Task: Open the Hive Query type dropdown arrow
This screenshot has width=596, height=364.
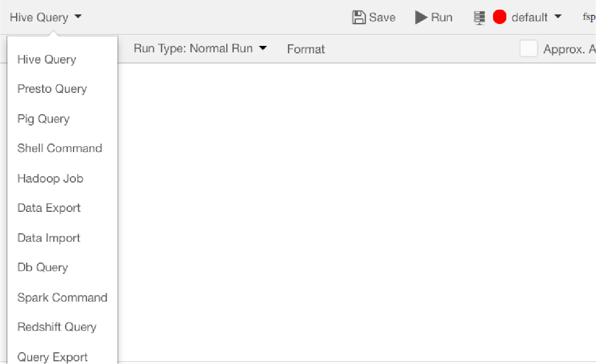Action: 78,17
